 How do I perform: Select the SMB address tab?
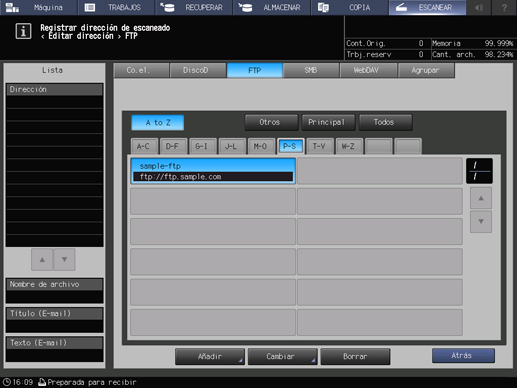point(311,70)
